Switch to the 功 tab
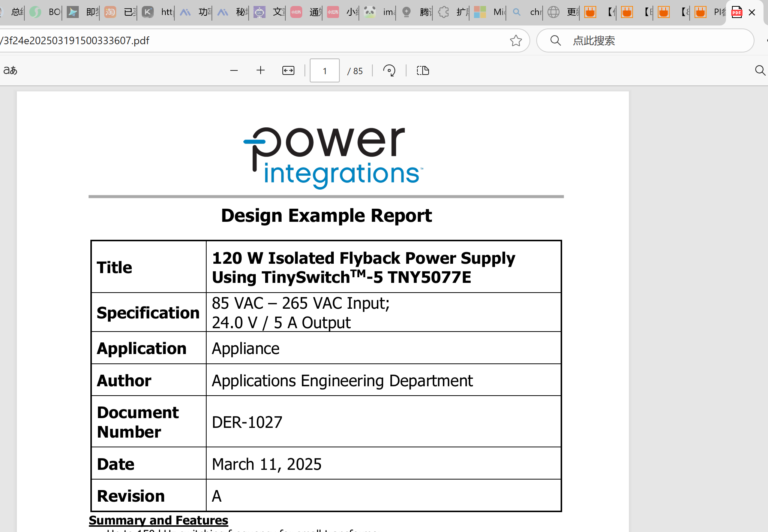 pos(195,12)
